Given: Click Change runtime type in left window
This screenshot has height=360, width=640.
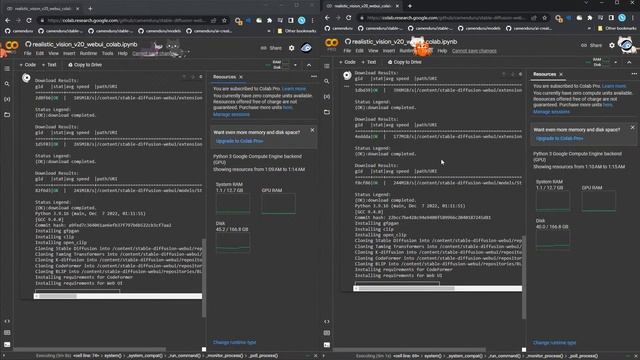Looking at the screenshot, I should (x=235, y=342).
